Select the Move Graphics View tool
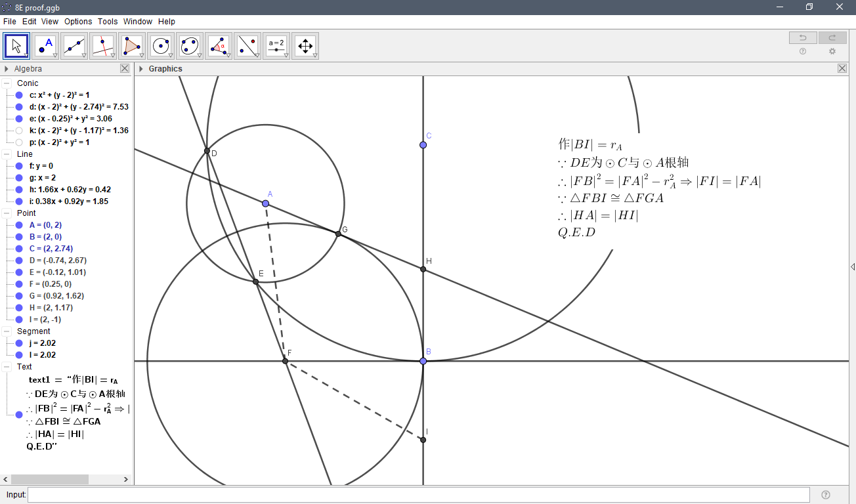The image size is (856, 504). [305, 45]
